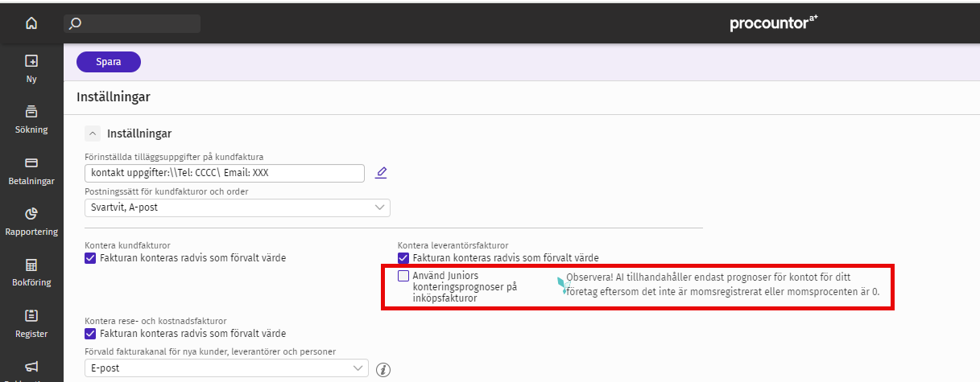Click the kontakt uppgifter text field

click(x=225, y=173)
